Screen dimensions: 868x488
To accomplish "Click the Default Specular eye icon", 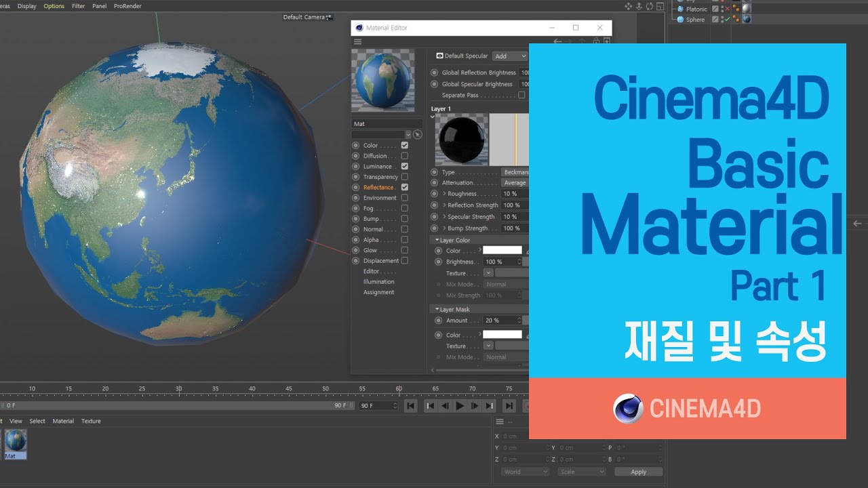I will pyautogui.click(x=439, y=56).
